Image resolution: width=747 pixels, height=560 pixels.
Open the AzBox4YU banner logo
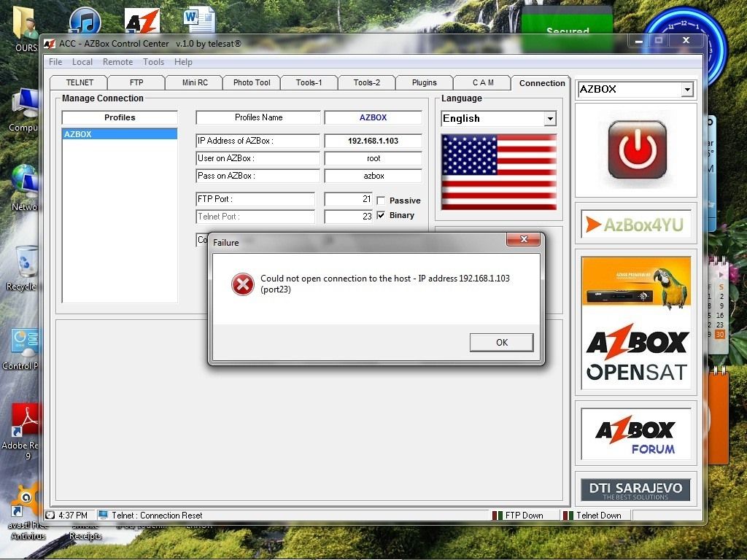point(636,225)
